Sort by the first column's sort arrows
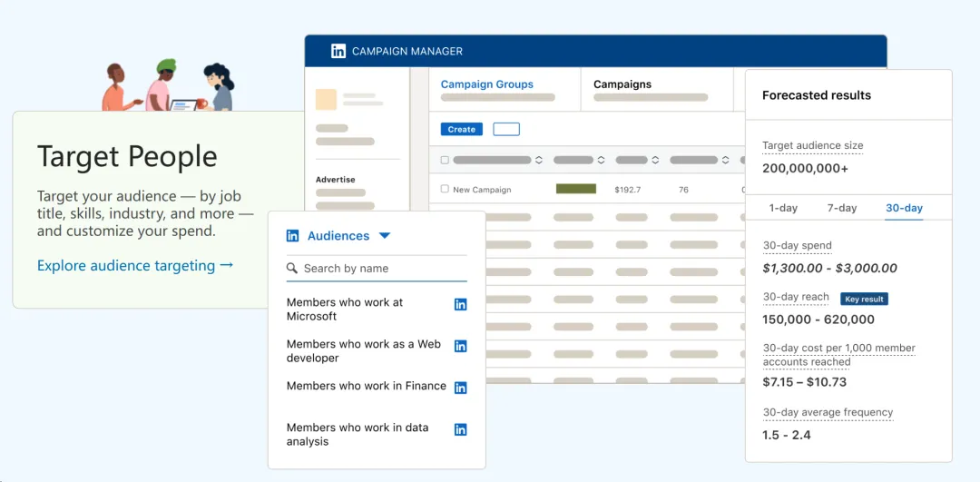980x482 pixels. [x=539, y=160]
